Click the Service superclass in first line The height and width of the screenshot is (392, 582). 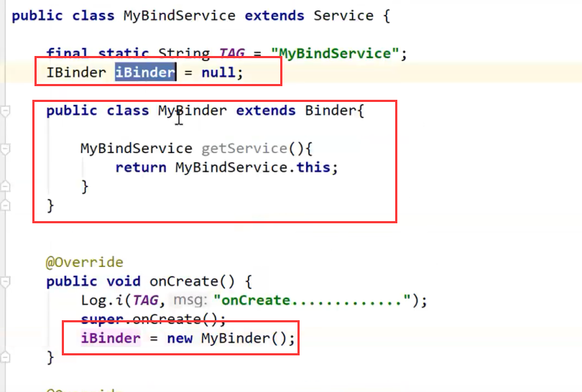pos(343,16)
